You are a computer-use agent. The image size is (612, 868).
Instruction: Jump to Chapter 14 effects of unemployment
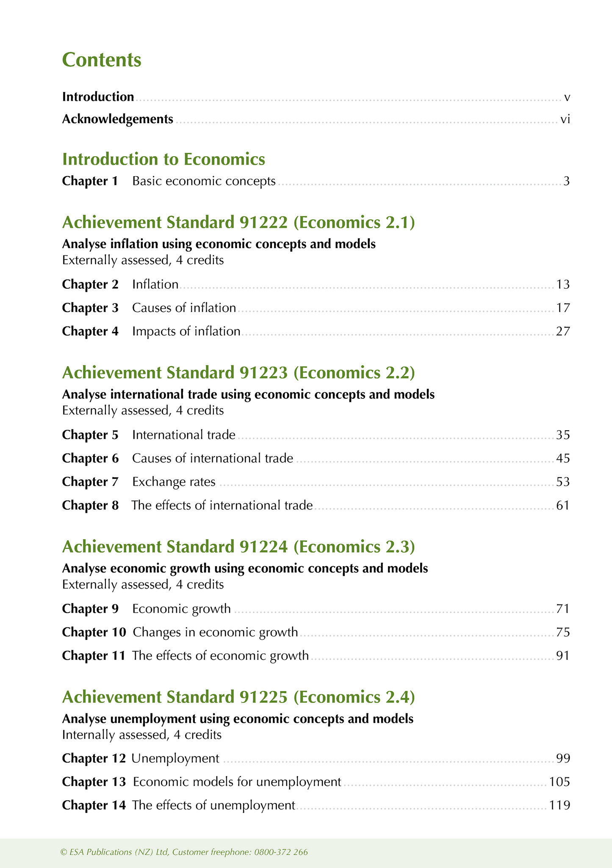[213, 805]
